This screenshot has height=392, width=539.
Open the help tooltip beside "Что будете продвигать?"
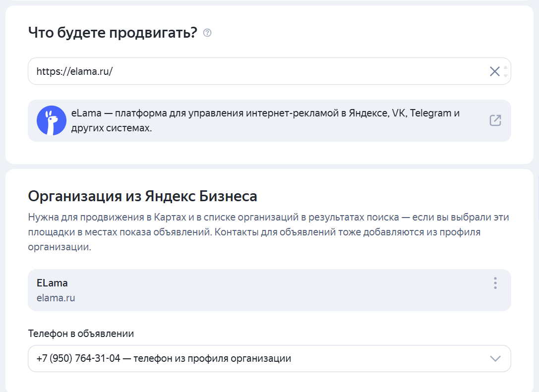(x=207, y=33)
